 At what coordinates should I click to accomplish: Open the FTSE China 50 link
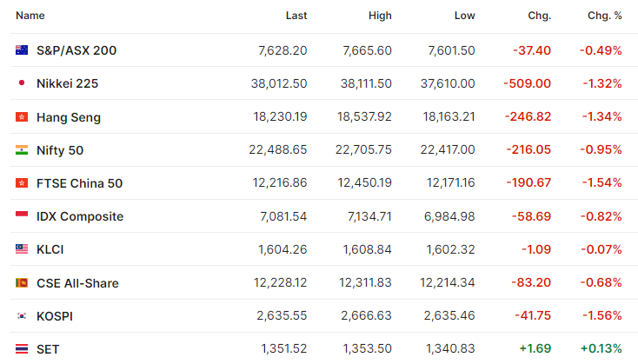(x=79, y=183)
